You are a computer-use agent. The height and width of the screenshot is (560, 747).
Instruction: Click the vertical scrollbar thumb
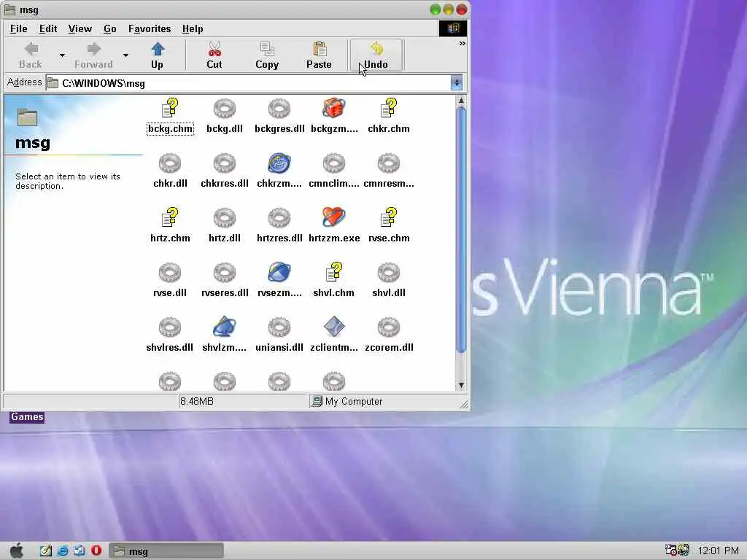(461, 230)
